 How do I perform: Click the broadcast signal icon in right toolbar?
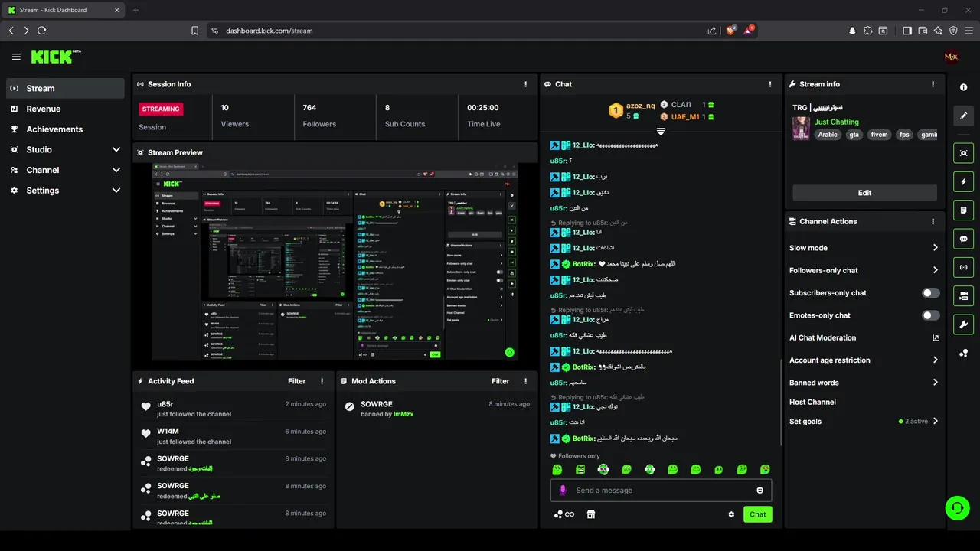(963, 267)
